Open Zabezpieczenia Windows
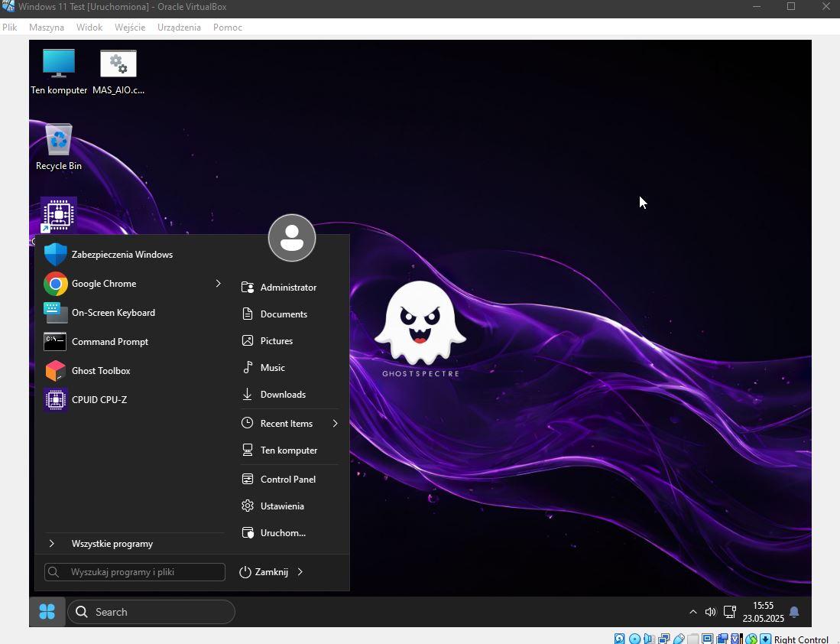The image size is (840, 644). (122, 255)
